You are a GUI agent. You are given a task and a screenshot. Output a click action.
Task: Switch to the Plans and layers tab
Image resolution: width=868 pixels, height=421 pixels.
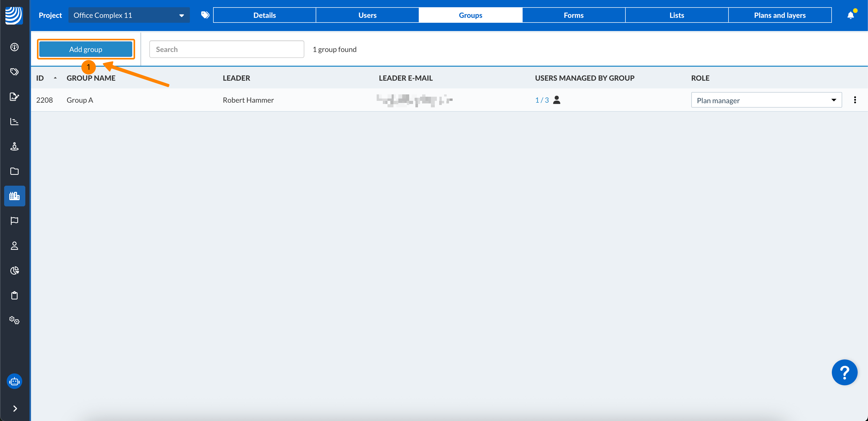779,15
